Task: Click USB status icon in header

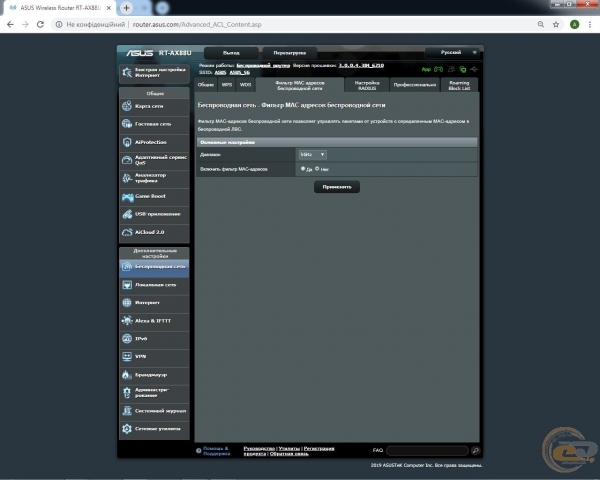Action: click(474, 69)
